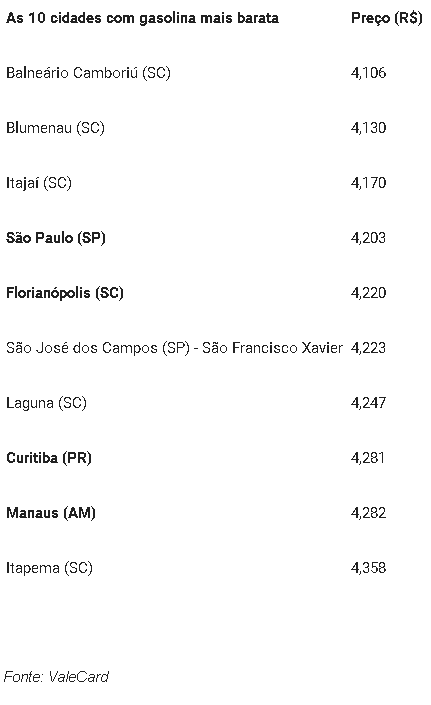The height and width of the screenshot is (705, 431).
Task: Select the price 4,130 value
Action: coord(368,128)
